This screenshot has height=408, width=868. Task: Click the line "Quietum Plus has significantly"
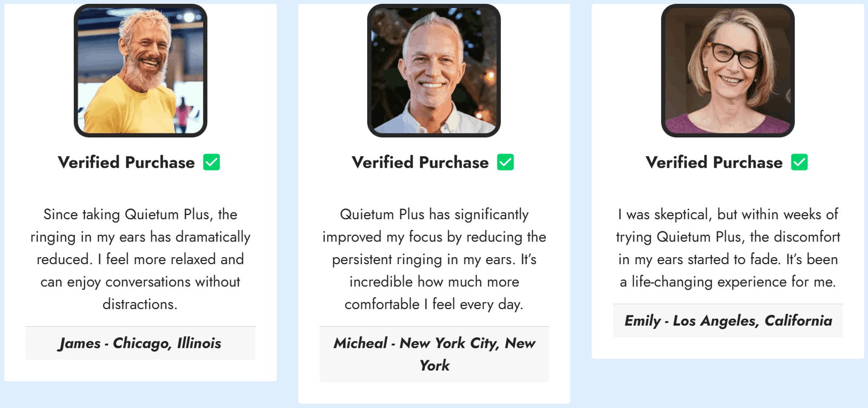(x=434, y=214)
